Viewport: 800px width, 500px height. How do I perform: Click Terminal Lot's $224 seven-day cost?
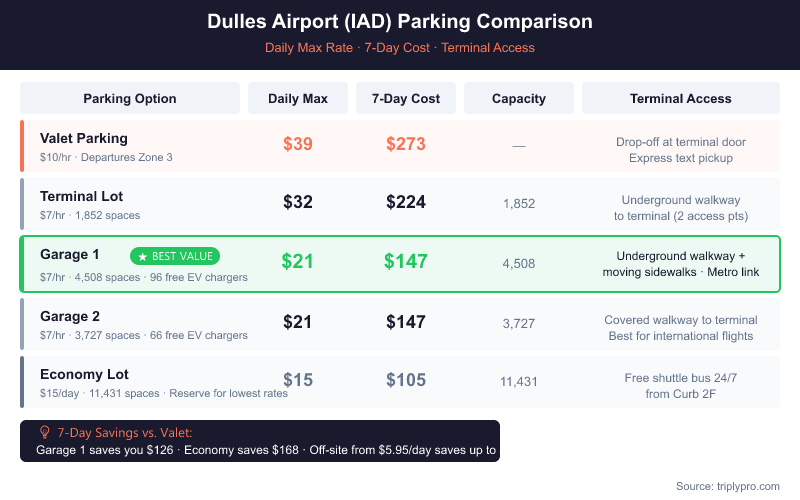click(x=406, y=203)
